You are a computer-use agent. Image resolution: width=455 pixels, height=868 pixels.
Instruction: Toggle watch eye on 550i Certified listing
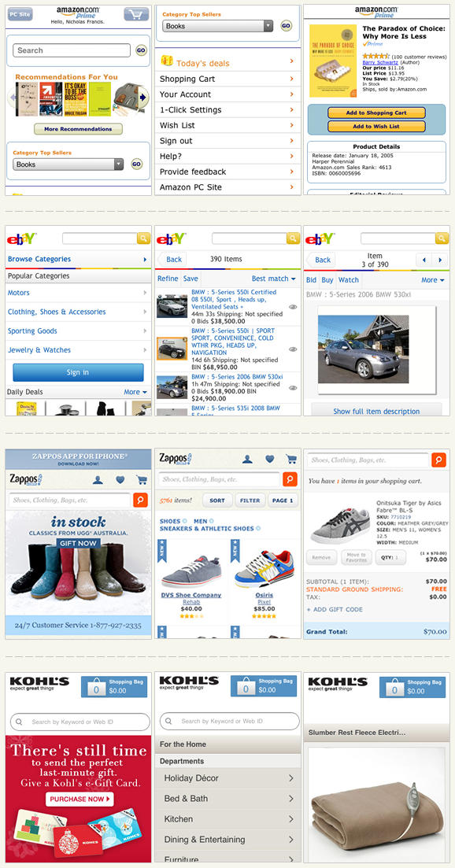pyautogui.click(x=293, y=306)
